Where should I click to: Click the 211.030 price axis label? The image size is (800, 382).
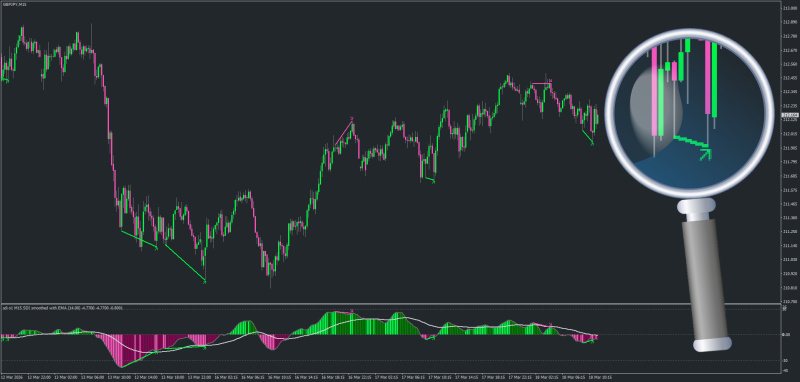790,260
